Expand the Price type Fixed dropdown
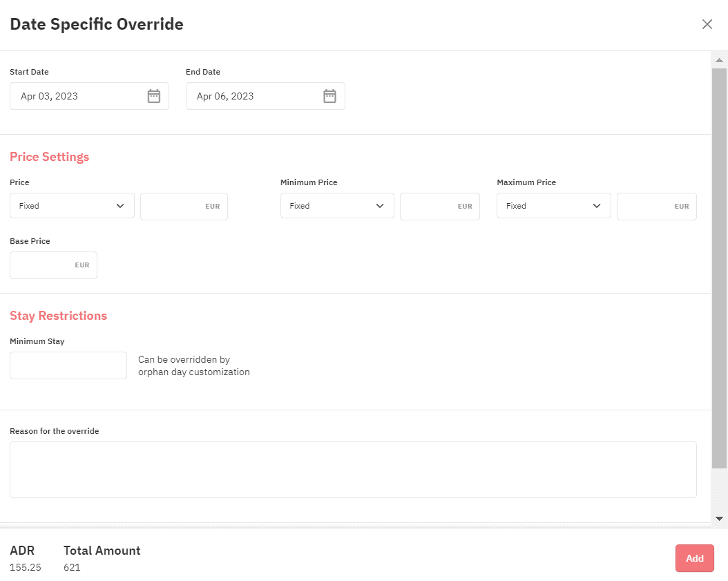The height and width of the screenshot is (581, 728). coord(72,206)
